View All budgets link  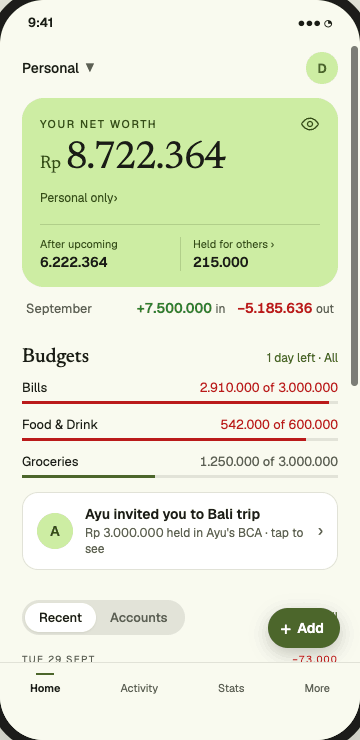[x=331, y=358]
